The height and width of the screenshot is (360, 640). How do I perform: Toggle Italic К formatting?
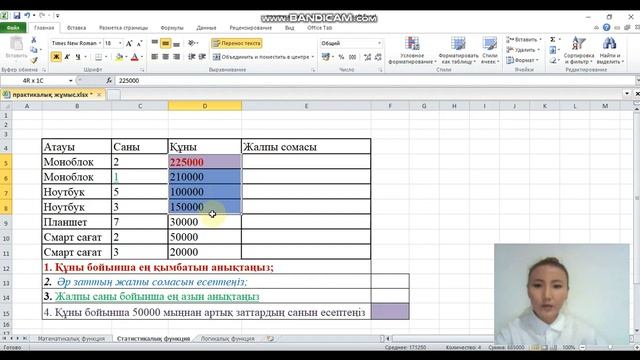[x=67, y=57]
